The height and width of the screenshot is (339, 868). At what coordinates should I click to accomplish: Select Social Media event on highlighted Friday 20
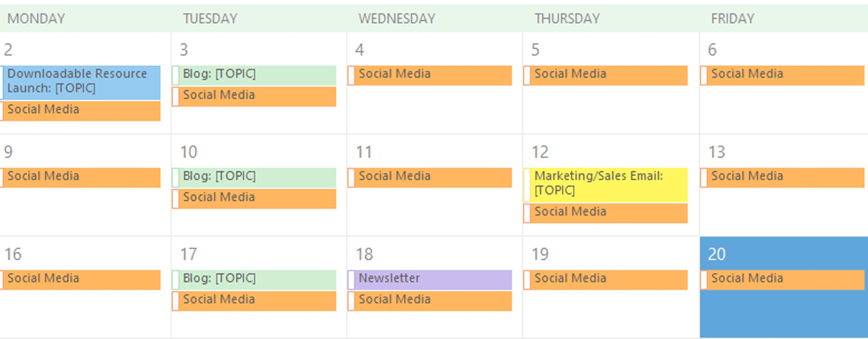[x=782, y=280]
